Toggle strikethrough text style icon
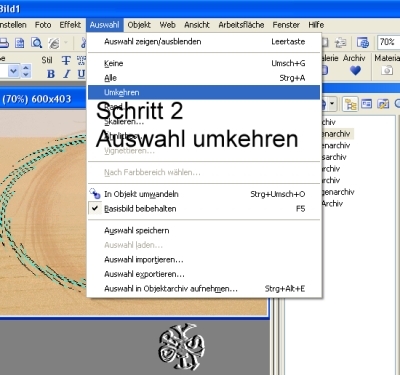The width and height of the screenshot is (400, 375). pyautogui.click(x=66, y=60)
